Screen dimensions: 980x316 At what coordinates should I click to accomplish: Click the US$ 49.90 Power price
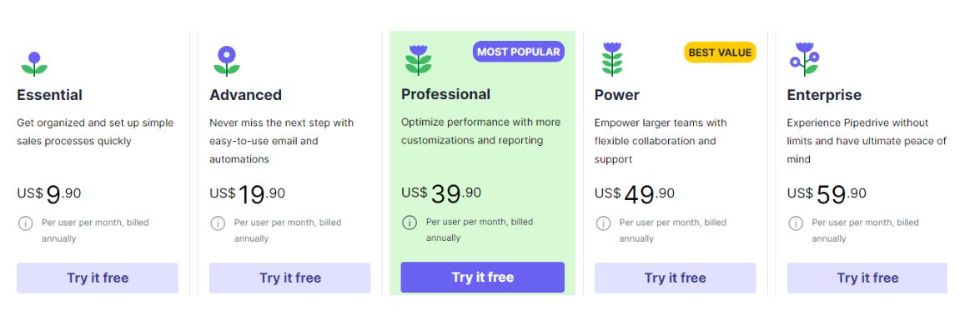(x=635, y=194)
